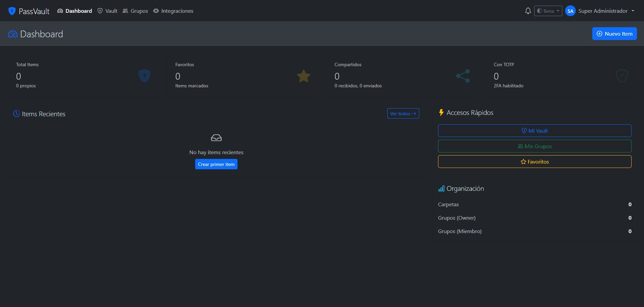644x307 pixels.
Task: Click the lightning bolt icon beside Accesos Rápidos
Action: (x=441, y=113)
